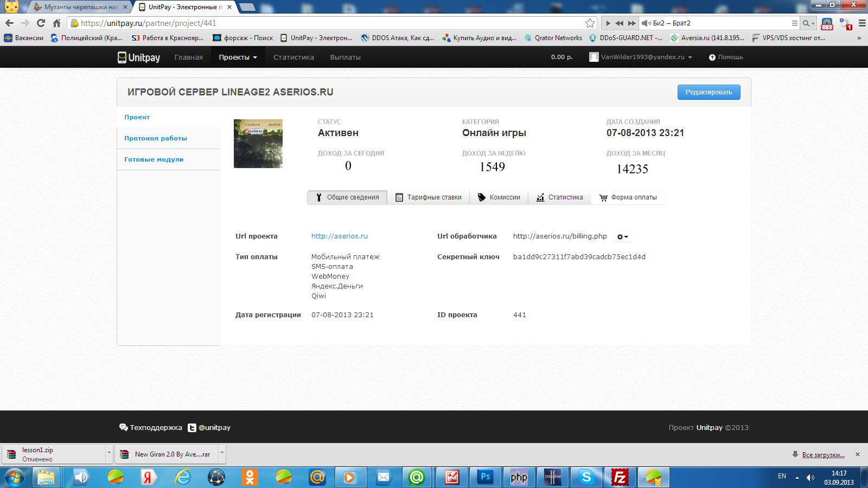Click the Unitpay link in footer copyright
The width and height of the screenshot is (868, 488).
point(710,427)
